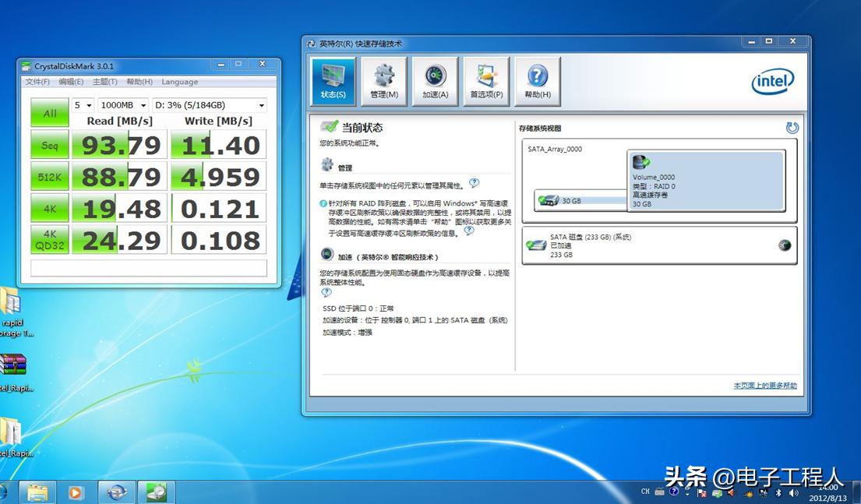Start all tests with the All button
Screen dimensions: 861x504
click(49, 113)
